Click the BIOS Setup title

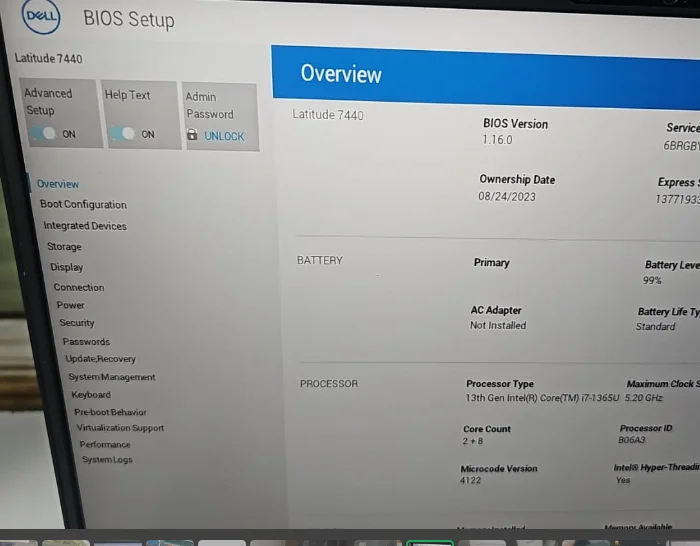[x=129, y=19]
